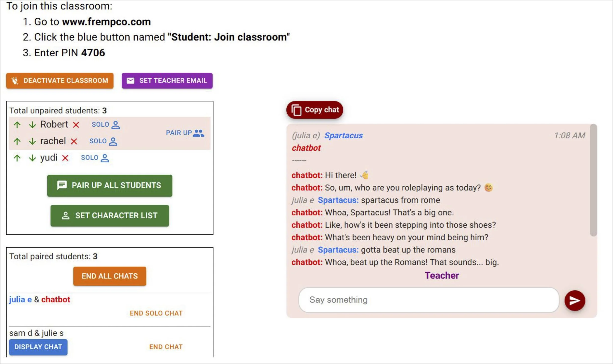Open Set Teacher Email
613x364 pixels.
pyautogui.click(x=167, y=81)
